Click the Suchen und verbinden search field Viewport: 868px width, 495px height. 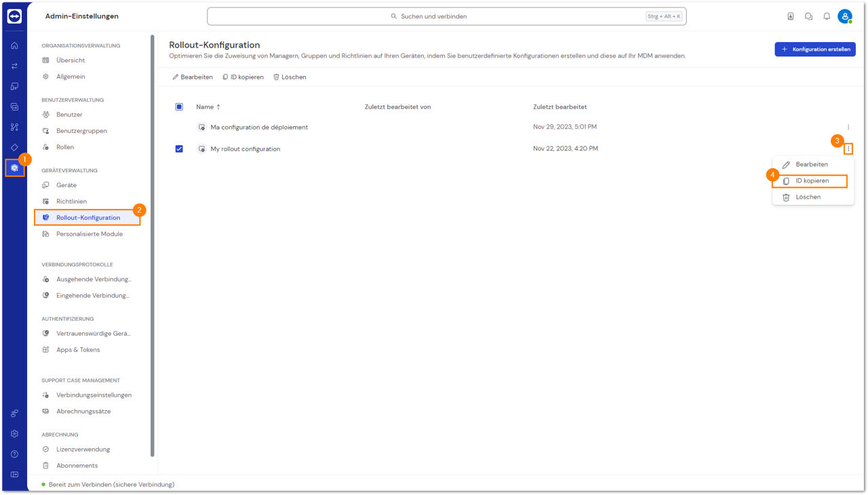pyautogui.click(x=446, y=16)
